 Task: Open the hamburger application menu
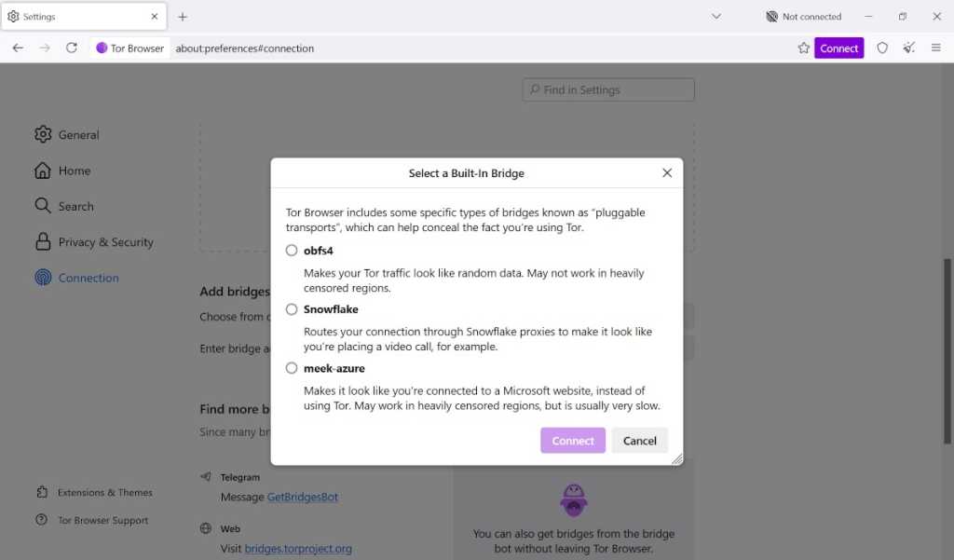tap(936, 48)
